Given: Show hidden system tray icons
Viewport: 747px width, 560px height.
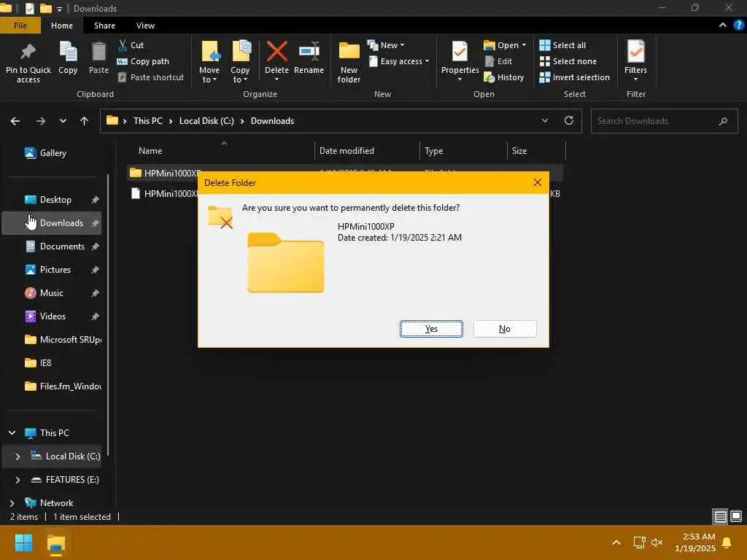Looking at the screenshot, I should point(616,542).
